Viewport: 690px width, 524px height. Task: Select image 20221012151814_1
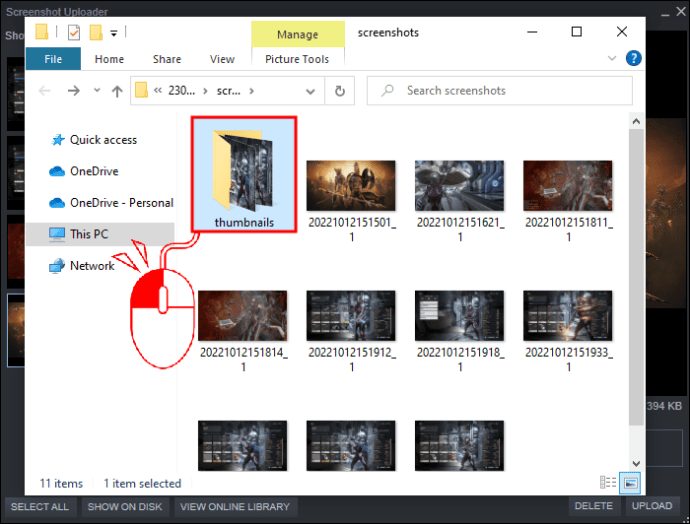(243, 332)
